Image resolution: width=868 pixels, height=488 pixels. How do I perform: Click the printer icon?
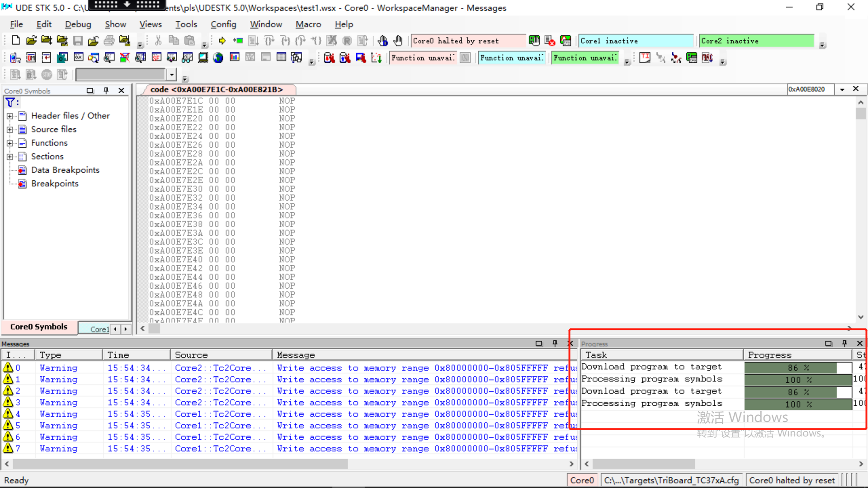109,41
